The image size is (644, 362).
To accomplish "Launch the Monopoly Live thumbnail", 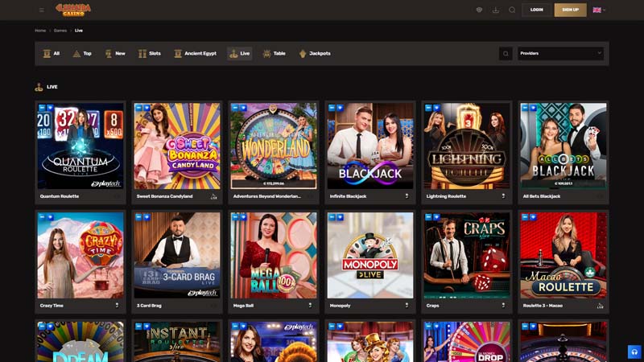I will coord(370,255).
